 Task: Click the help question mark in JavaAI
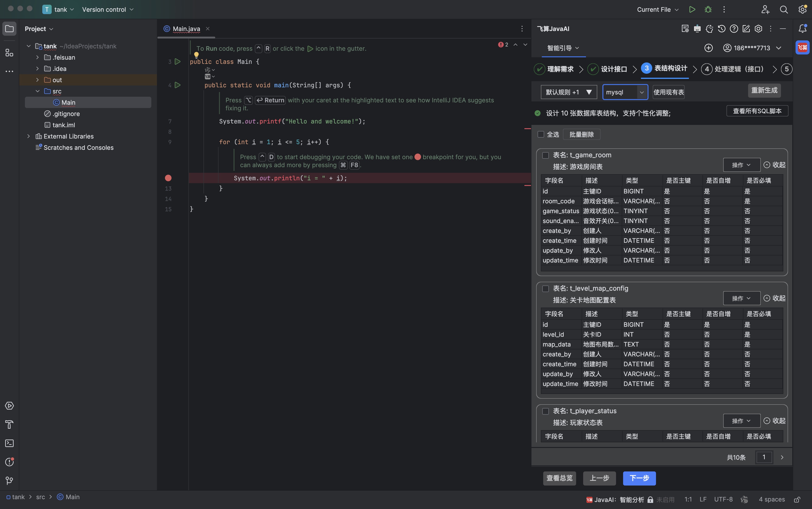734,29
